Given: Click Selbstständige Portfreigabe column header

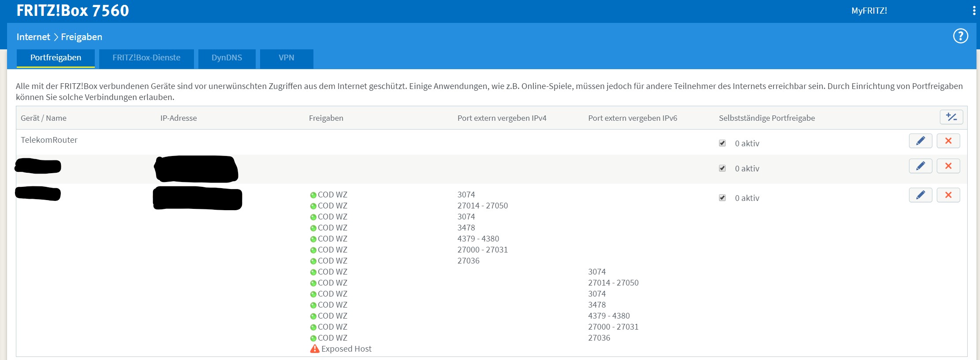Looking at the screenshot, I should [767, 118].
